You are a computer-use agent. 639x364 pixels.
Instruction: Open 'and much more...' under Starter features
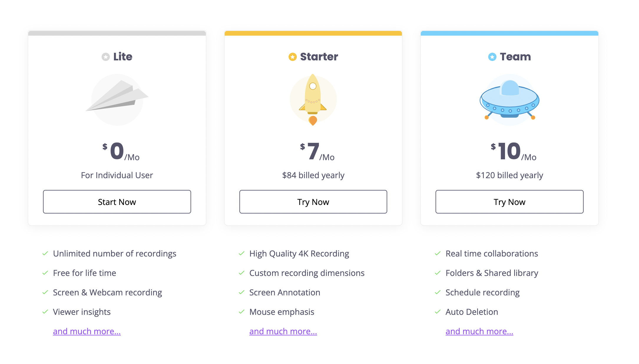coord(283,331)
